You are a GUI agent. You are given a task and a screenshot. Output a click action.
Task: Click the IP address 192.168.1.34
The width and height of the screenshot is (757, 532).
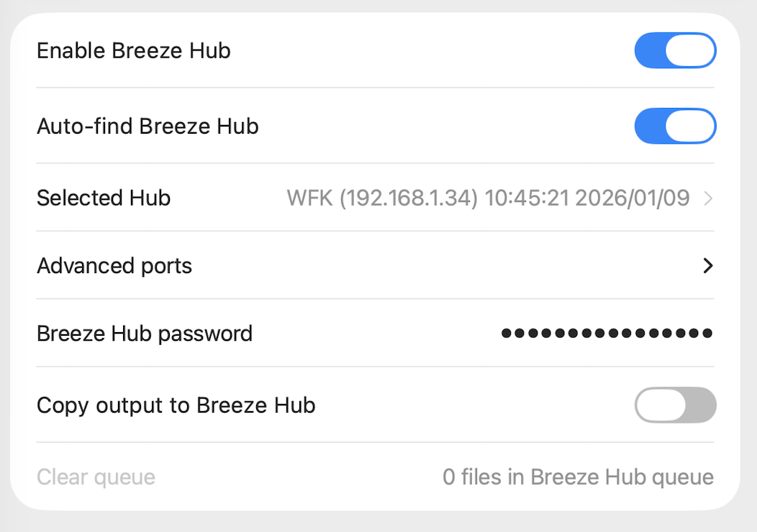tap(409, 198)
